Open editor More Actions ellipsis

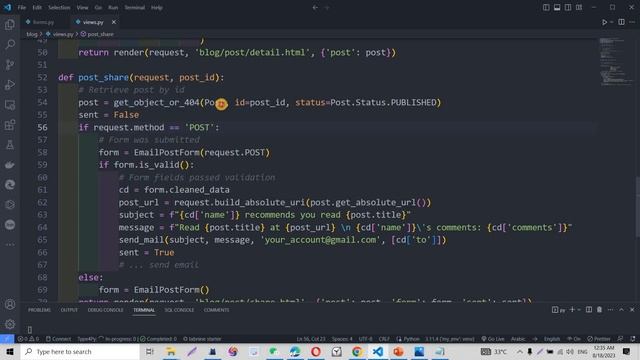pyautogui.click(x=632, y=22)
